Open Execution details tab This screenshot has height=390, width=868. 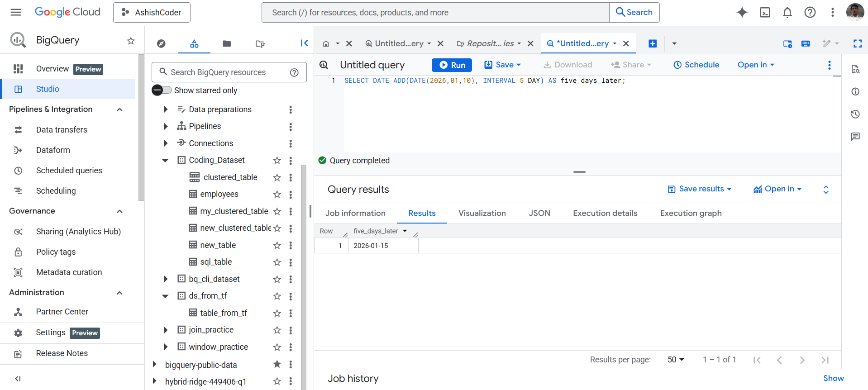pyautogui.click(x=605, y=213)
